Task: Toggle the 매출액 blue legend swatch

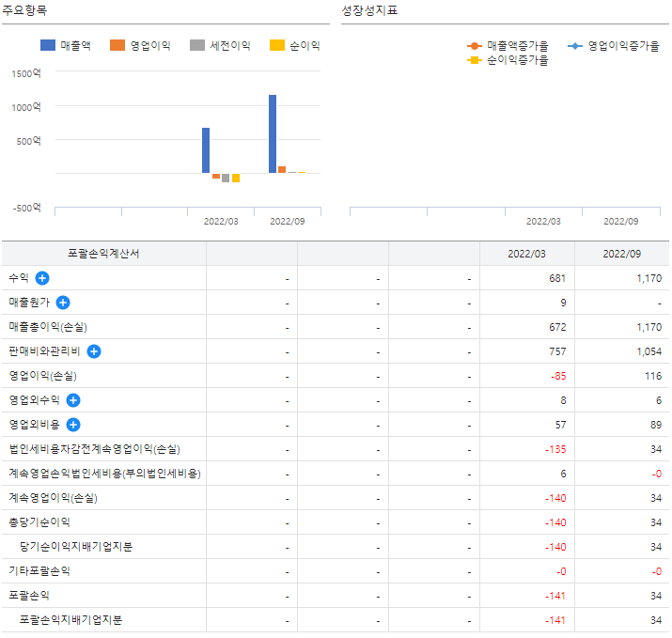Action: [x=48, y=45]
